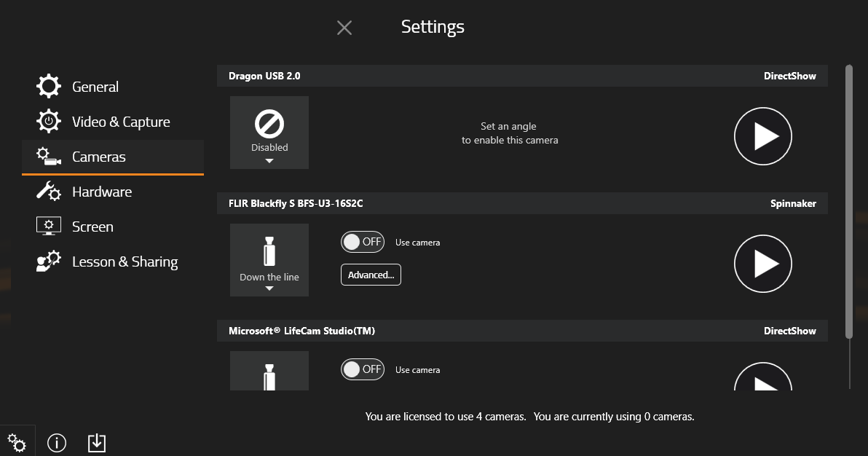
Task: Open Video & Capture settings
Action: point(113,122)
